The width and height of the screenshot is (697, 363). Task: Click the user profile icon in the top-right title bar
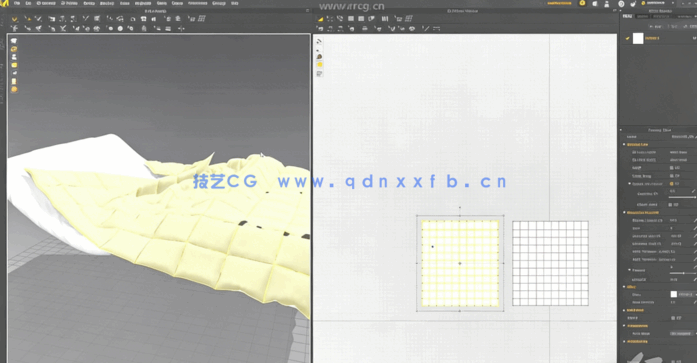[606, 4]
